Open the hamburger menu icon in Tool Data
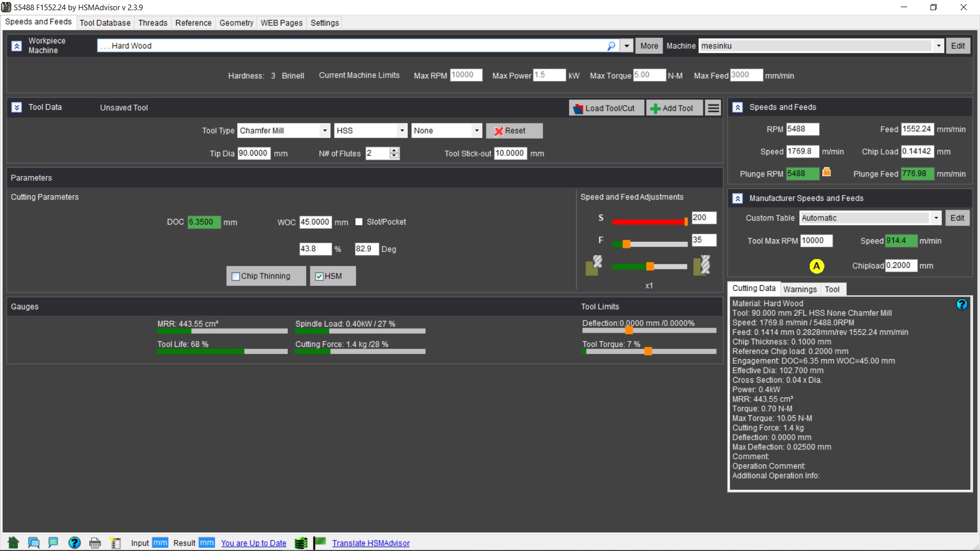This screenshot has width=980, height=551. 714,108
